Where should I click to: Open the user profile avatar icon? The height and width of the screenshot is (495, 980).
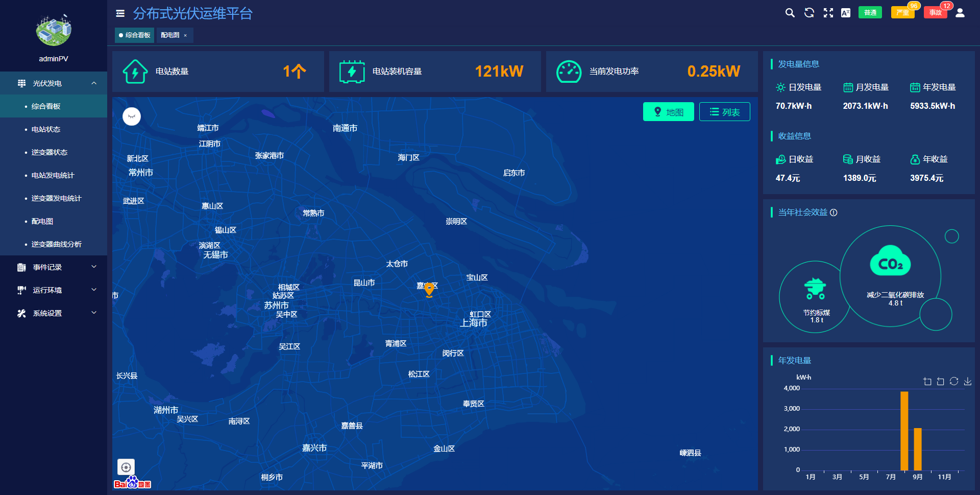(960, 13)
